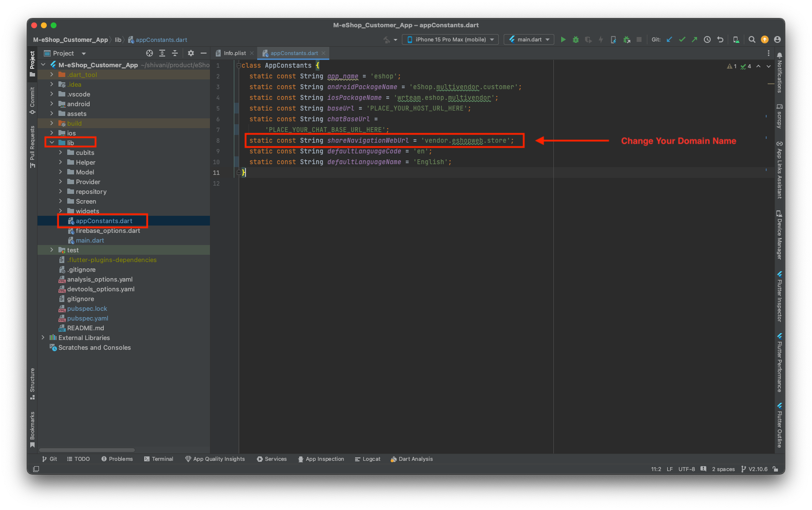Open the Project view selector dropdown
The width and height of the screenshot is (812, 510).
click(65, 53)
